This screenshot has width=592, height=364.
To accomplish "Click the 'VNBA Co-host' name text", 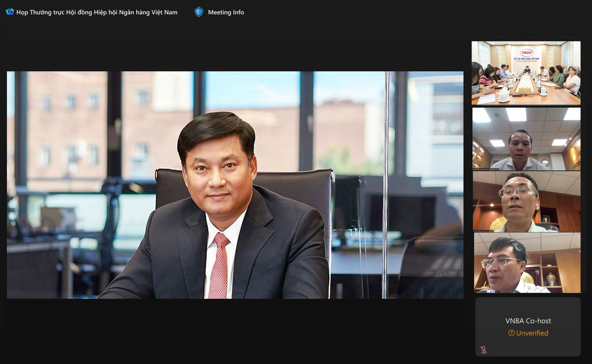I will coord(528,321).
